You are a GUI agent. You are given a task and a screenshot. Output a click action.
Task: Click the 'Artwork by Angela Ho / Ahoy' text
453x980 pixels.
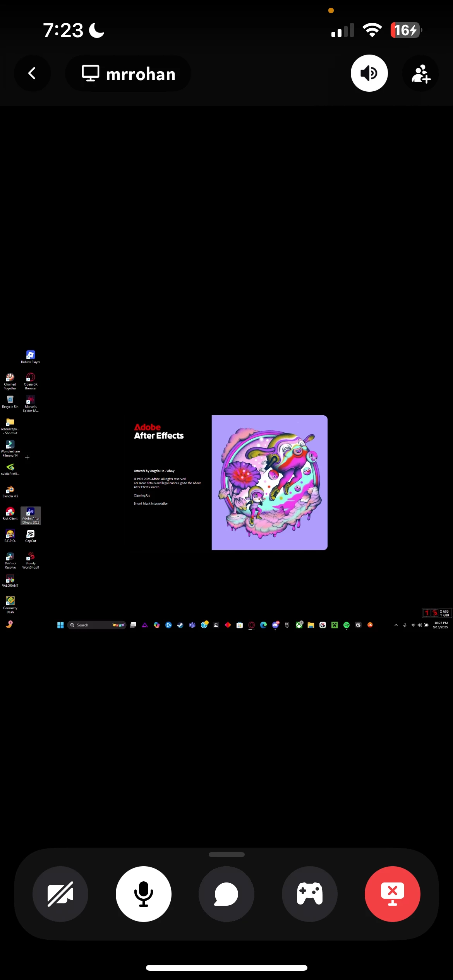(154, 471)
